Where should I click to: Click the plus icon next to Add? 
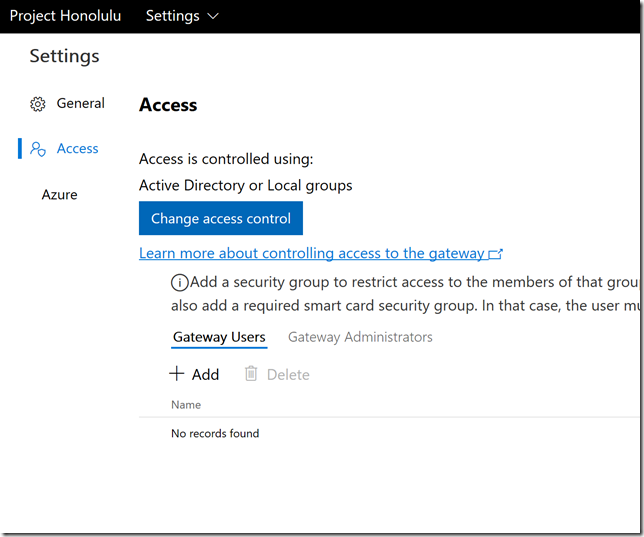pyautogui.click(x=177, y=374)
